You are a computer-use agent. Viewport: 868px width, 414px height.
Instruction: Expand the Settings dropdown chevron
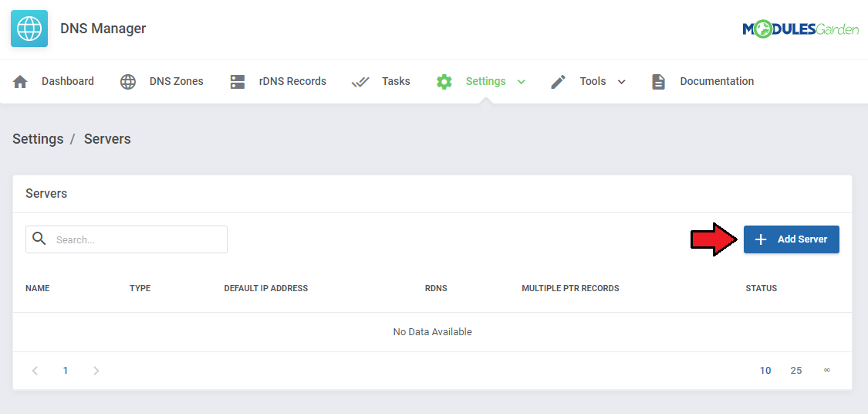[x=521, y=82]
